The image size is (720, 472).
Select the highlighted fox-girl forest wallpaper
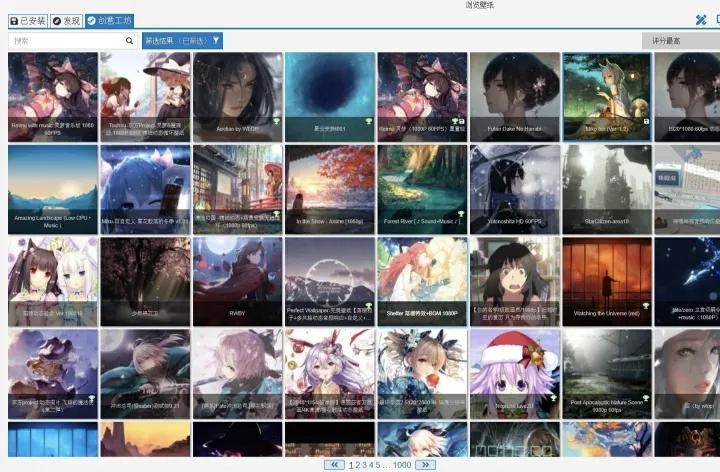click(x=607, y=97)
